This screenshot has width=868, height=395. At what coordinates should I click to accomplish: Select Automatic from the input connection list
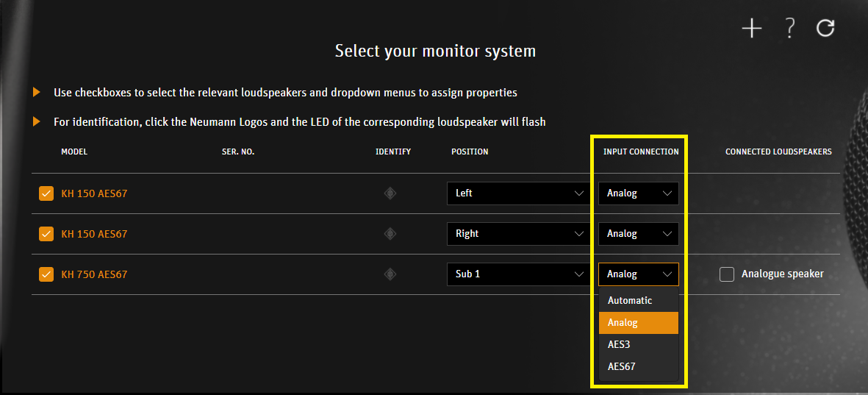[x=630, y=300]
